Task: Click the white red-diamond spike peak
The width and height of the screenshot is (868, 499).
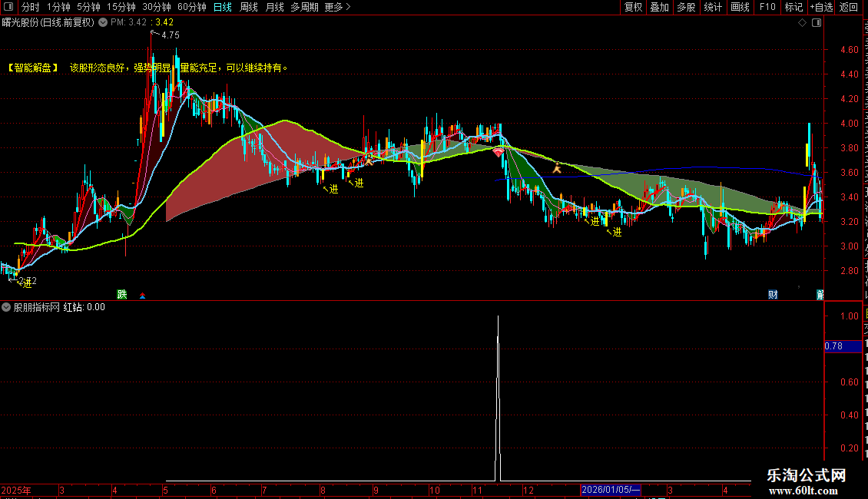Action: [499, 318]
